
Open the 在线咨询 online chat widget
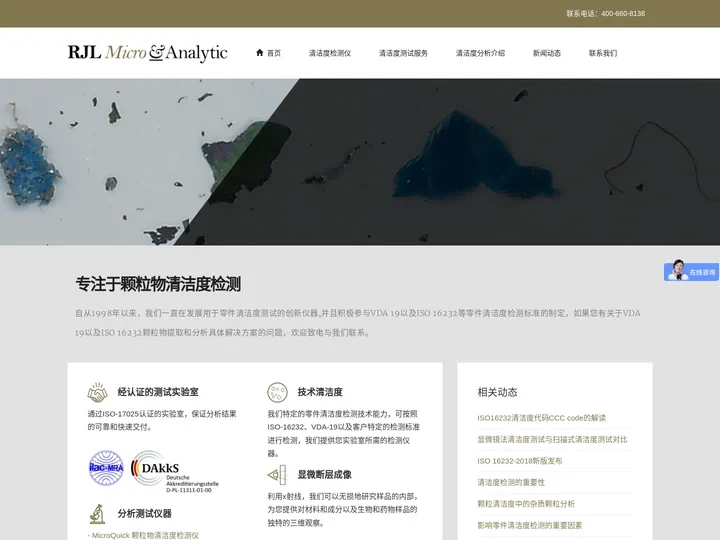(x=691, y=271)
